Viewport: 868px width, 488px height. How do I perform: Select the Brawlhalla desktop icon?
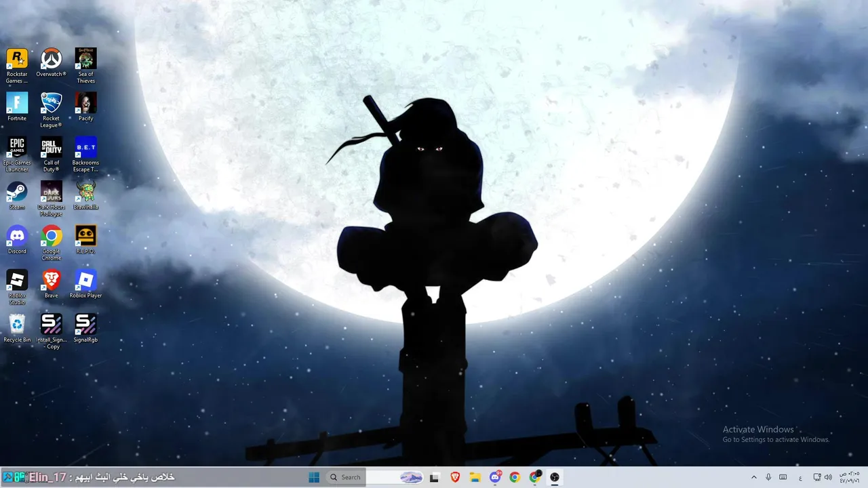click(85, 195)
